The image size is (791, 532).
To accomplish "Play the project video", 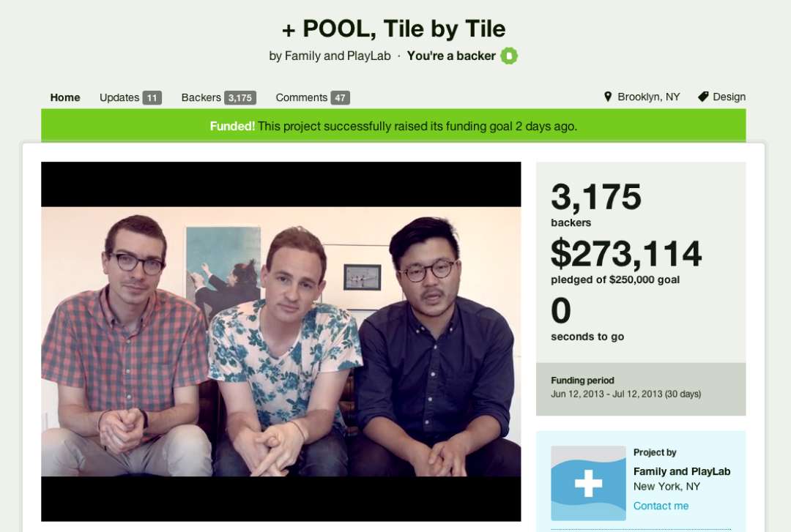I will tap(281, 342).
